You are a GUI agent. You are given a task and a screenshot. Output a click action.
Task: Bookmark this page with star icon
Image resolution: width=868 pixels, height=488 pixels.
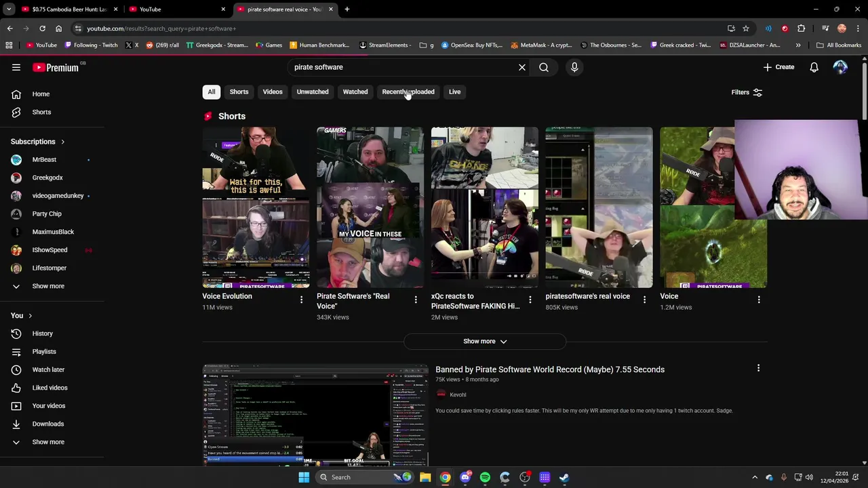pos(746,28)
